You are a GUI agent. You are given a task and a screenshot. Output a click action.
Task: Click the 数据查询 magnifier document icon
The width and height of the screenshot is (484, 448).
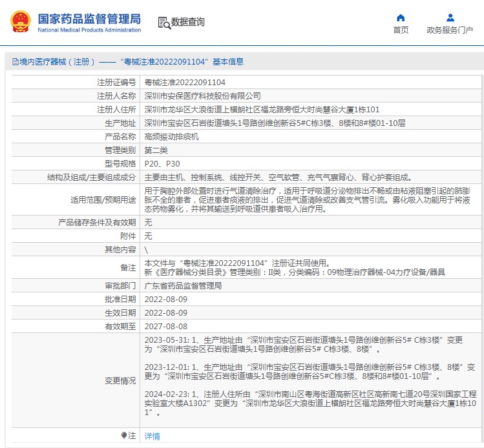click(164, 23)
